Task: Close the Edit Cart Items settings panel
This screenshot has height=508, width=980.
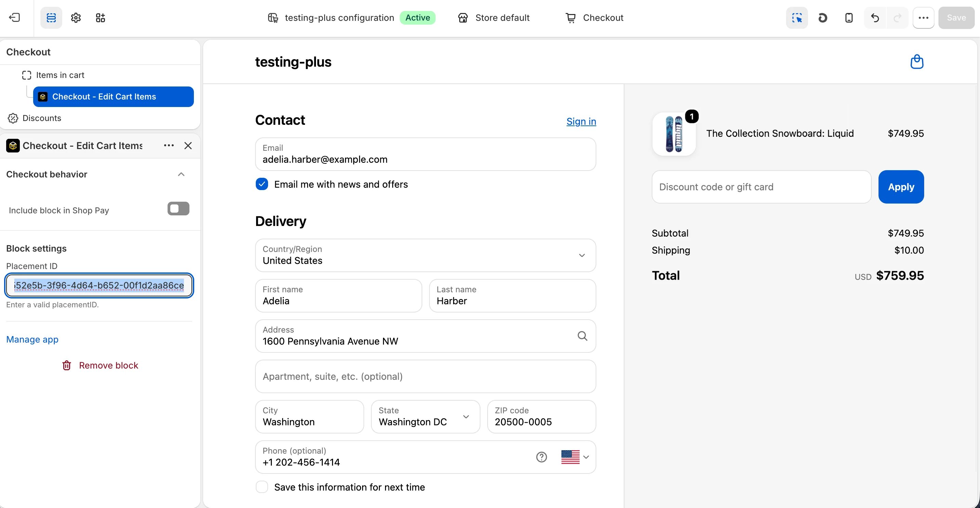Action: tap(188, 146)
